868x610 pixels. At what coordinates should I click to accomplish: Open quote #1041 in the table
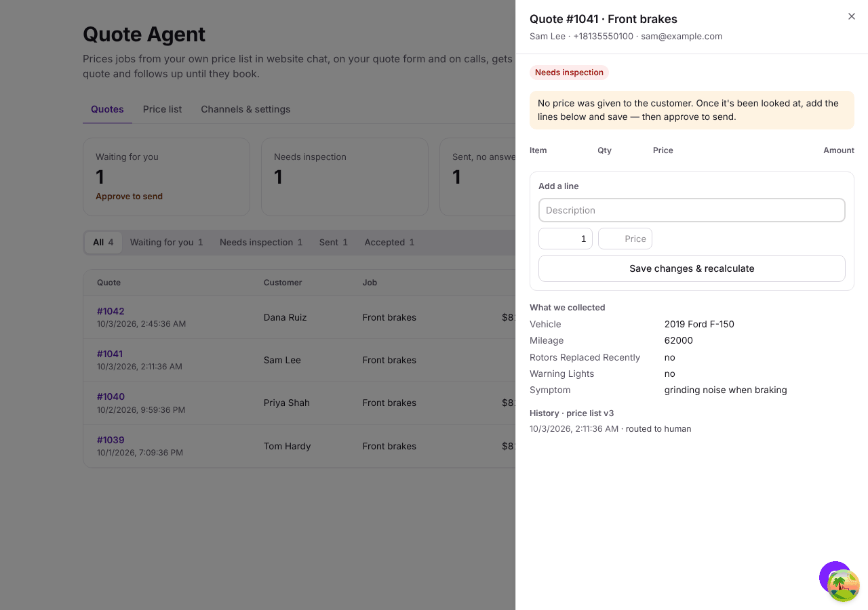tap(110, 354)
